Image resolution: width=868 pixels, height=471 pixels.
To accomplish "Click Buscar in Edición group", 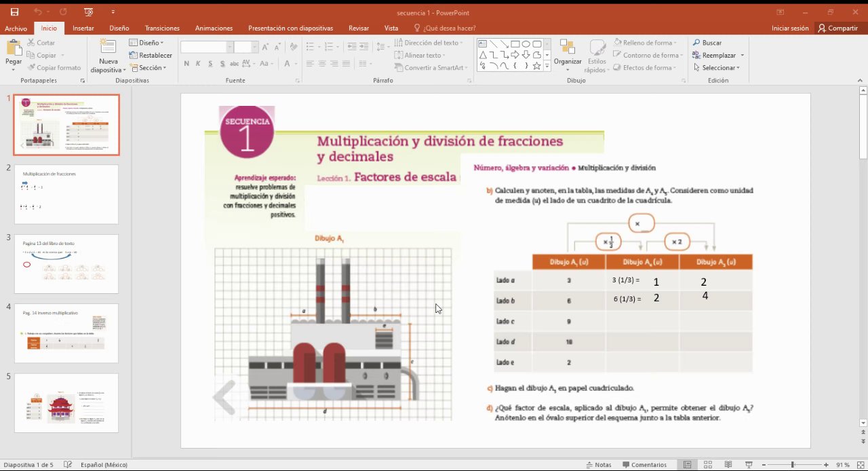I will (707, 43).
